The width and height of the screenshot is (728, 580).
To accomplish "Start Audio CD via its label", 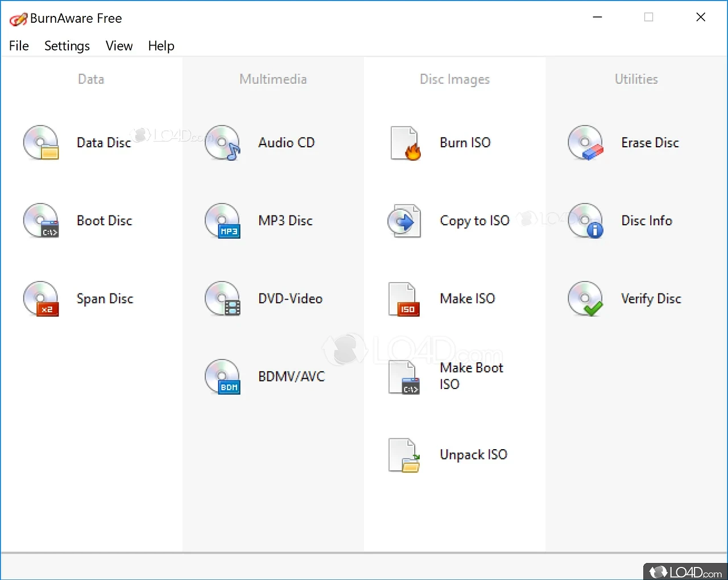I will pos(287,143).
